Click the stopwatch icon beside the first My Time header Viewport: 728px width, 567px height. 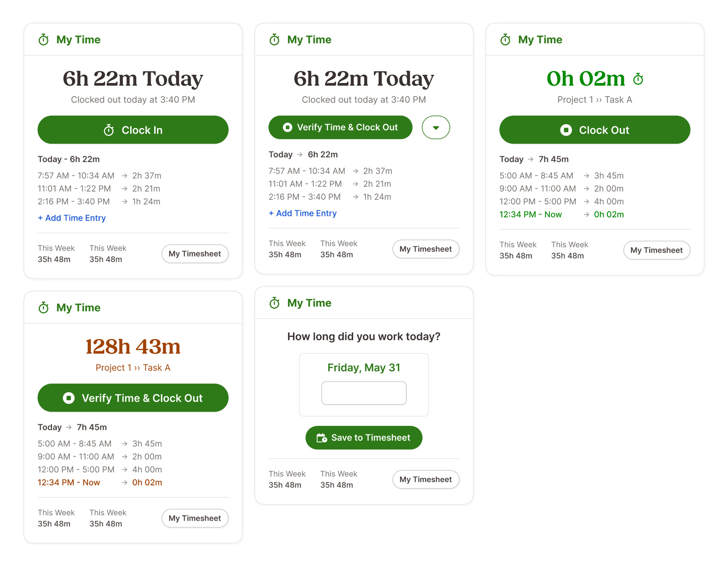point(43,39)
